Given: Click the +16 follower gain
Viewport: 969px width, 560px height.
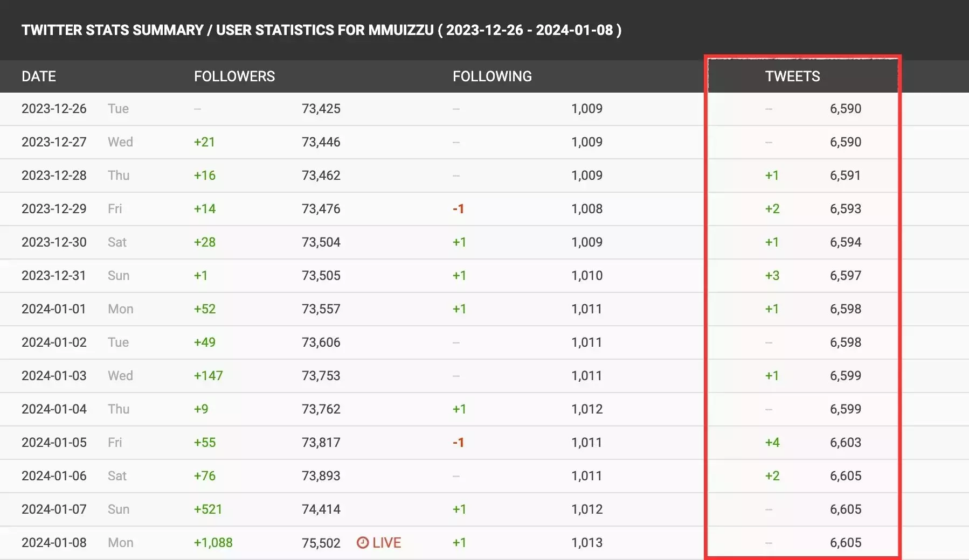Looking at the screenshot, I should [x=205, y=175].
